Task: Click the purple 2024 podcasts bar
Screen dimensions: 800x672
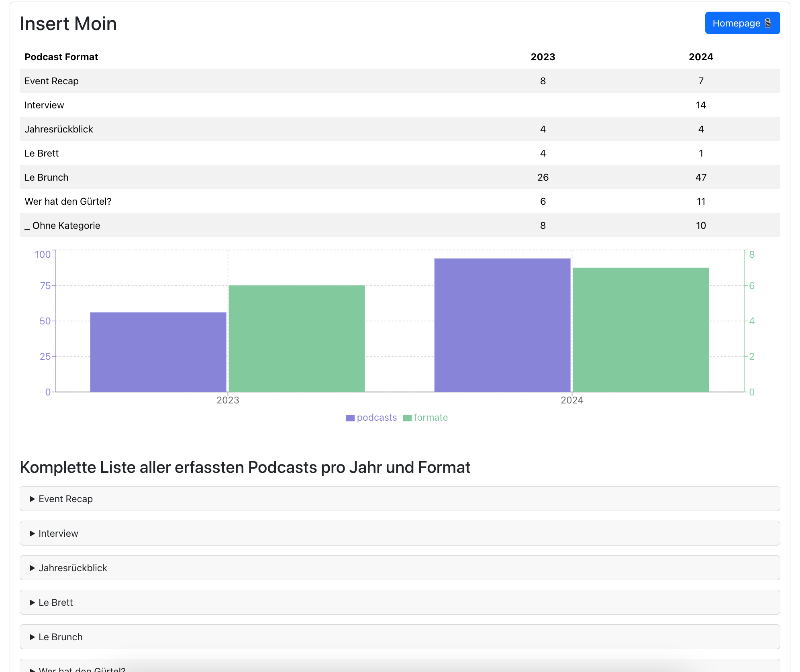Action: (x=502, y=325)
